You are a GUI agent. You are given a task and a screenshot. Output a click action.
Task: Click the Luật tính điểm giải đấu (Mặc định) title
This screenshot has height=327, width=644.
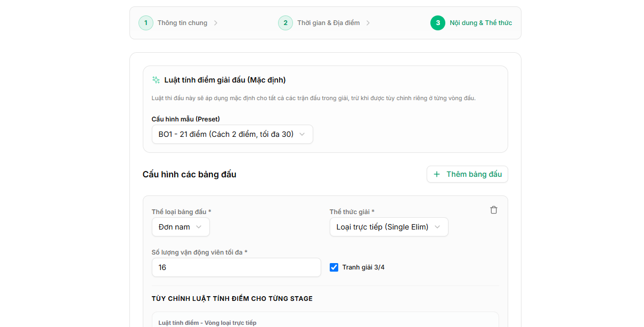225,80
